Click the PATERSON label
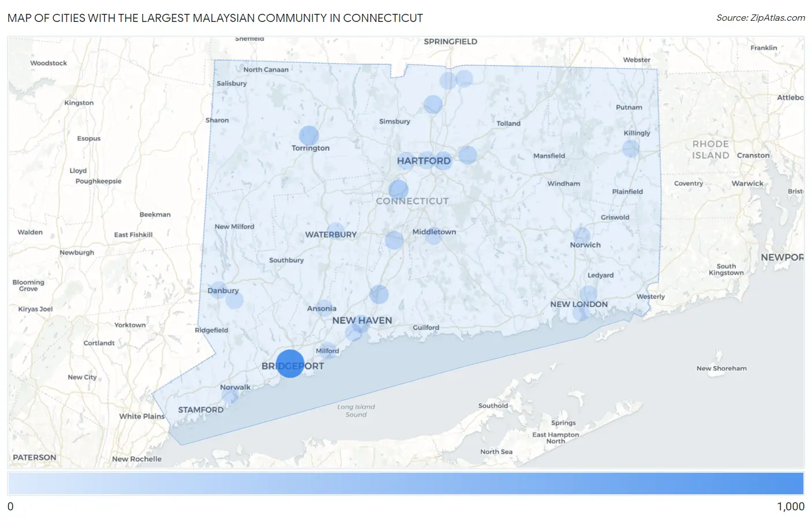 tap(35, 457)
